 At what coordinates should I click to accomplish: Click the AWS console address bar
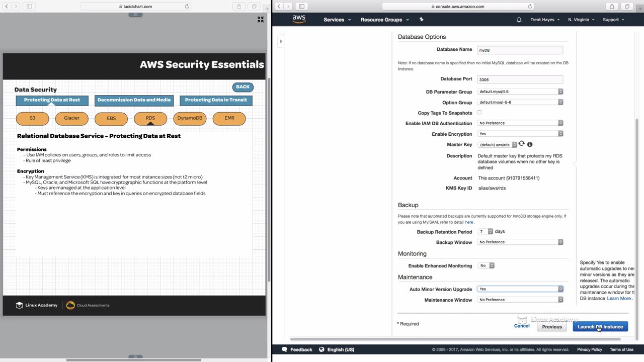458,7
